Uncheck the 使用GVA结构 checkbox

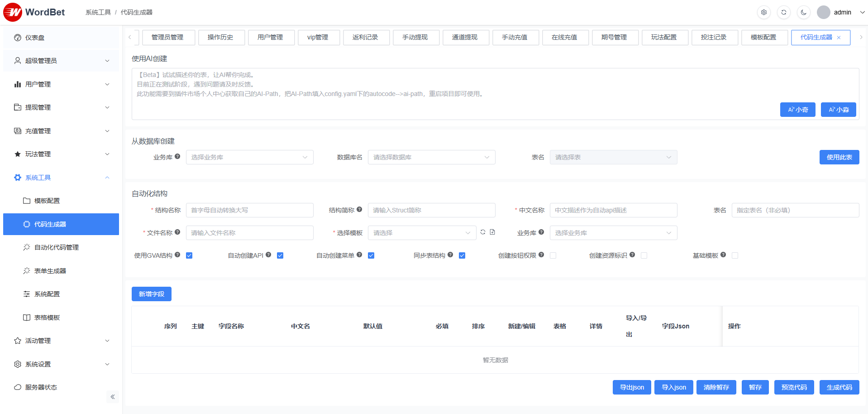point(189,255)
